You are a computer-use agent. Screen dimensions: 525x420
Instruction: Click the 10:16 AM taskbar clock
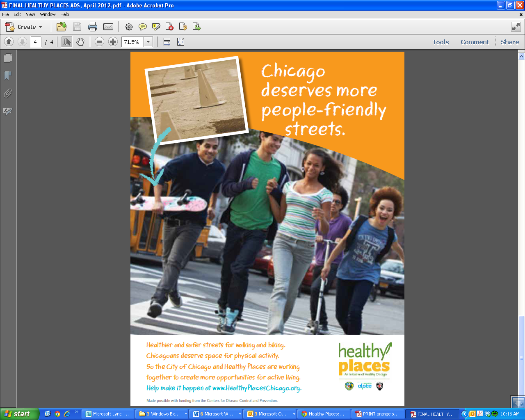pyautogui.click(x=510, y=414)
